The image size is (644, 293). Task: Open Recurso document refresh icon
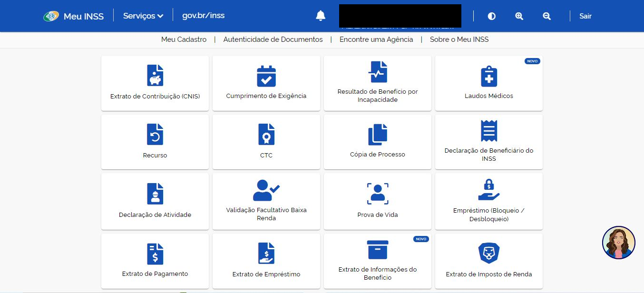[x=155, y=134]
